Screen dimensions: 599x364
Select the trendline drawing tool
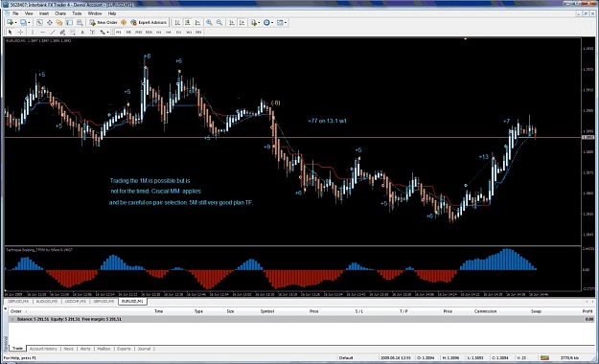click(x=53, y=32)
